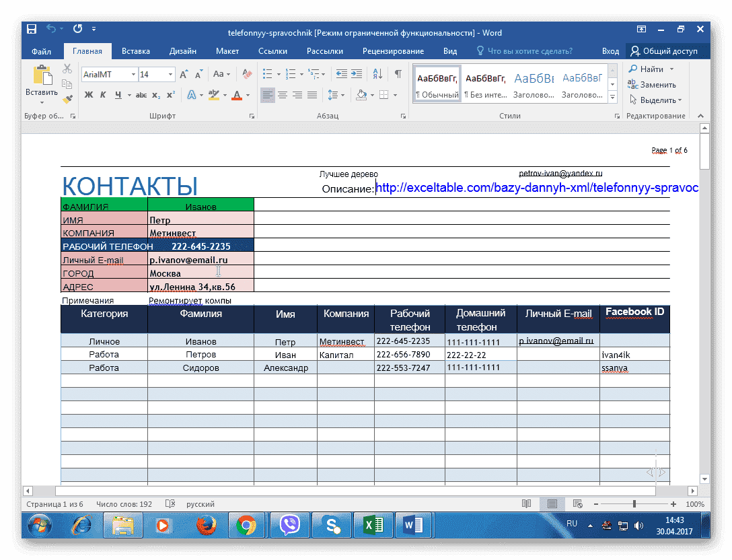Click the Cut scissors icon
The height and width of the screenshot is (560, 732).
pyautogui.click(x=67, y=69)
